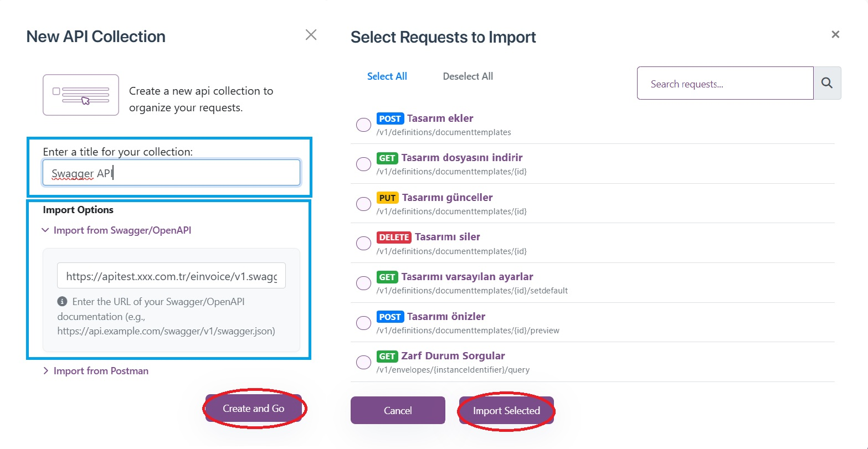Click the search magnifier icon button

click(827, 83)
